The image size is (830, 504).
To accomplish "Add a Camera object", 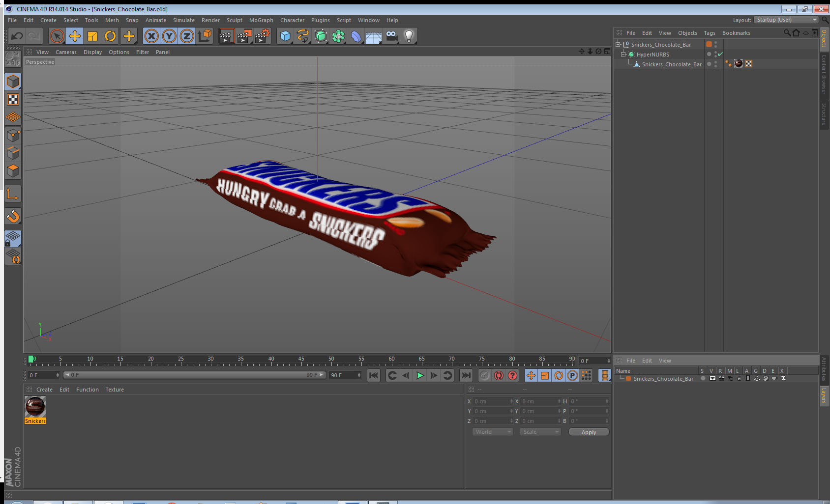I will point(391,36).
